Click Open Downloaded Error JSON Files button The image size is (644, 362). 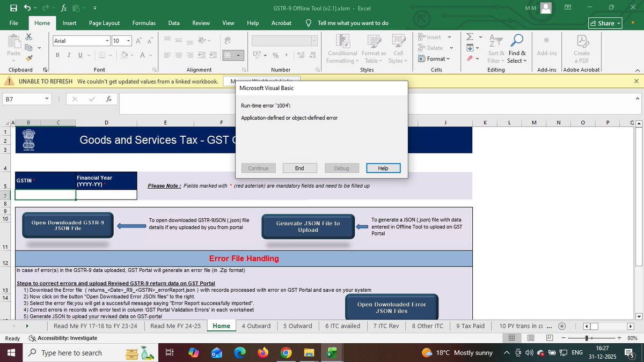tap(392, 307)
